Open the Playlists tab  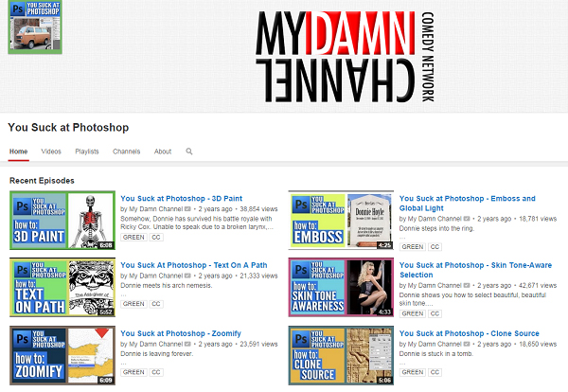(87, 151)
